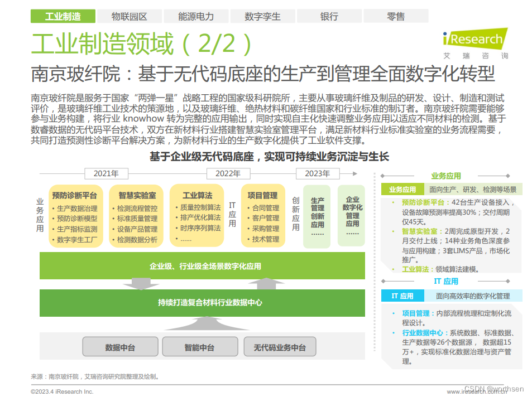Screen dimensions: 532x397
Task: Click 检测数据分析 list item
Action: (x=137, y=240)
